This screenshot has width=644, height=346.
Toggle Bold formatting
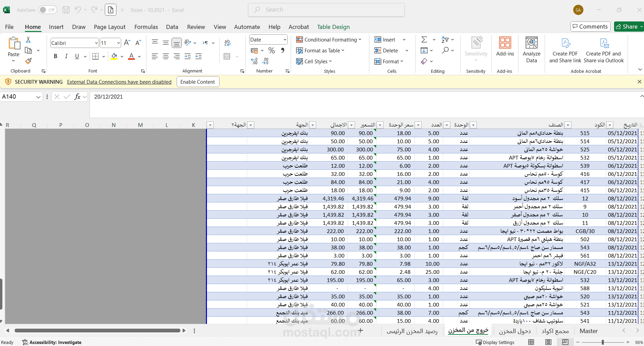[x=55, y=56]
